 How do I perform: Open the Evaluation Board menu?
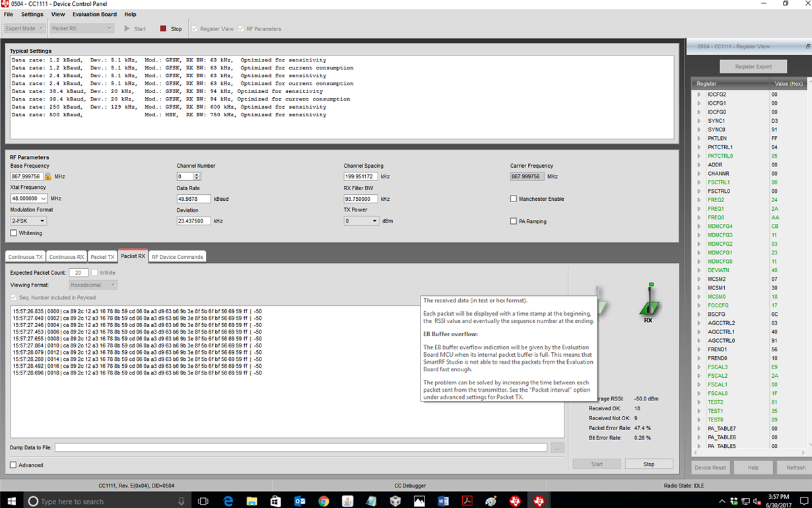pos(94,14)
